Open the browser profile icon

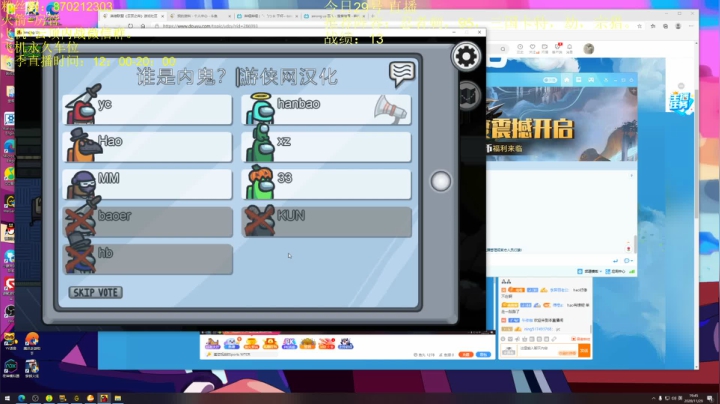(x=678, y=26)
